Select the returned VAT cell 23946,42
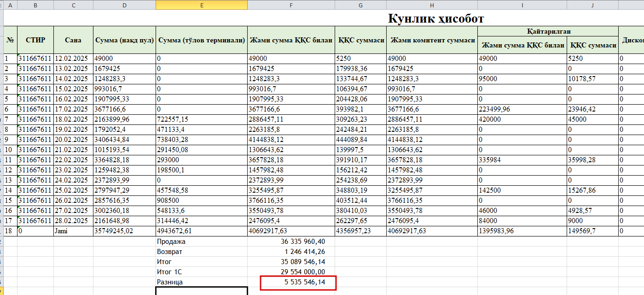Screen dimensions: 644x295 (x=592, y=109)
